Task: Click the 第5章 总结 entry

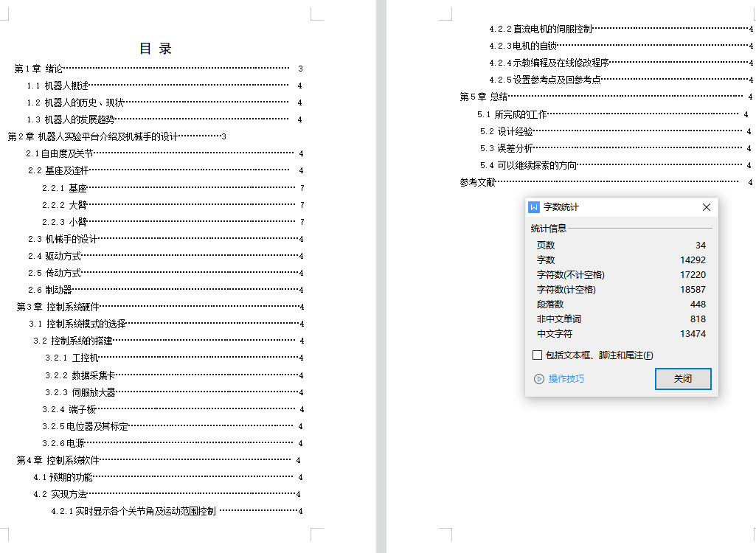Action: click(606, 97)
